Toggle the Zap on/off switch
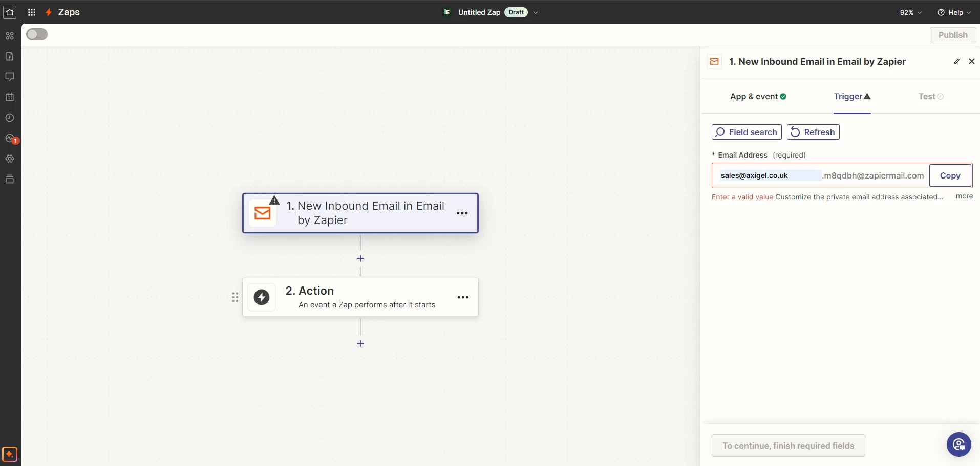Screen dimensions: 980x466 (37, 34)
